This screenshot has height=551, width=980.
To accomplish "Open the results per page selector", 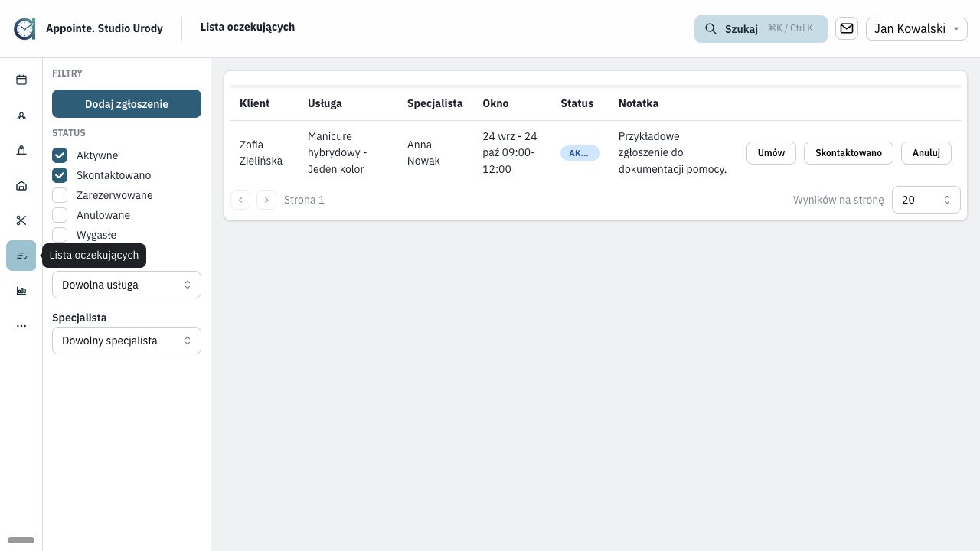I will 926,200.
